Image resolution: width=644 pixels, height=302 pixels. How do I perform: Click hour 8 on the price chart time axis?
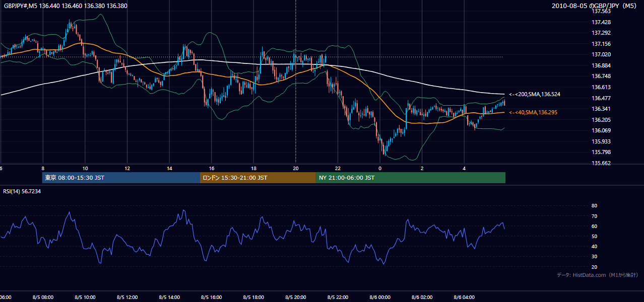[x=43, y=169]
